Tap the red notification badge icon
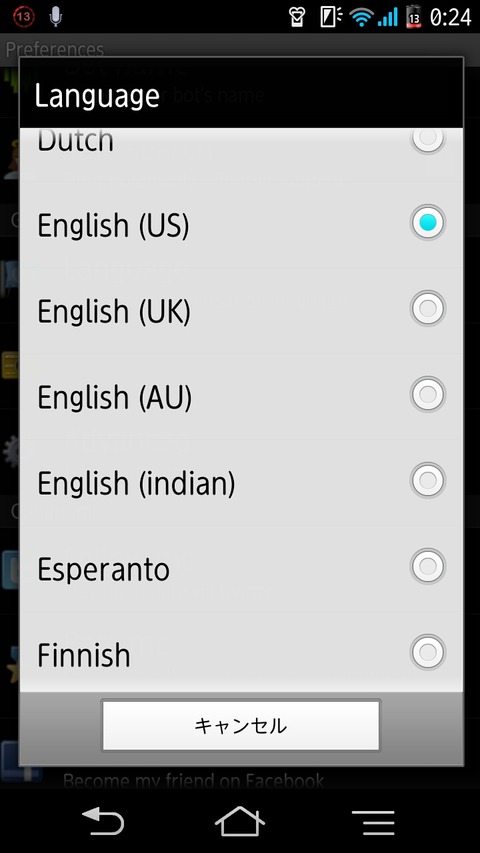Screen dimensions: 480x853 [x=23, y=17]
